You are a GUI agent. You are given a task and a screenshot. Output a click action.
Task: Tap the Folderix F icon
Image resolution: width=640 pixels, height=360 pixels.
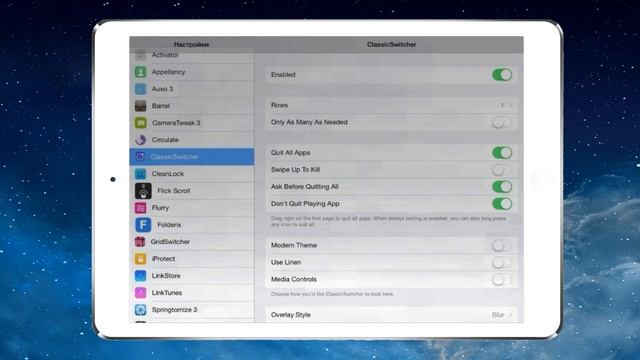click(143, 225)
